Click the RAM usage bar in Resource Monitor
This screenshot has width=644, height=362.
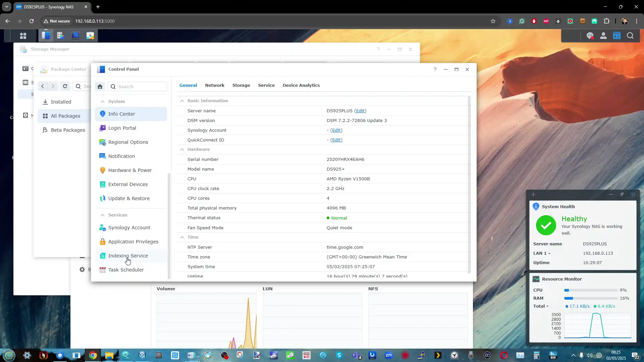pyautogui.click(x=591, y=298)
